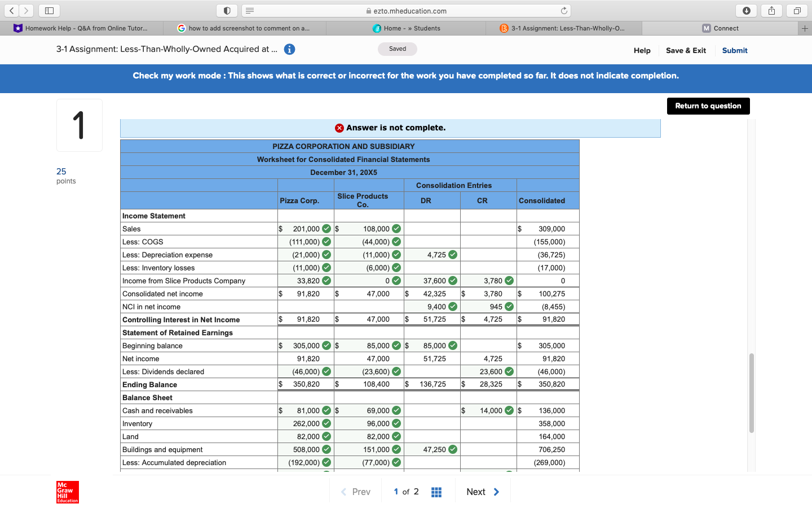Screen dimensions: 812x508
Task: Click the green checkmark beside Sales 201,000
Action: 326,229
